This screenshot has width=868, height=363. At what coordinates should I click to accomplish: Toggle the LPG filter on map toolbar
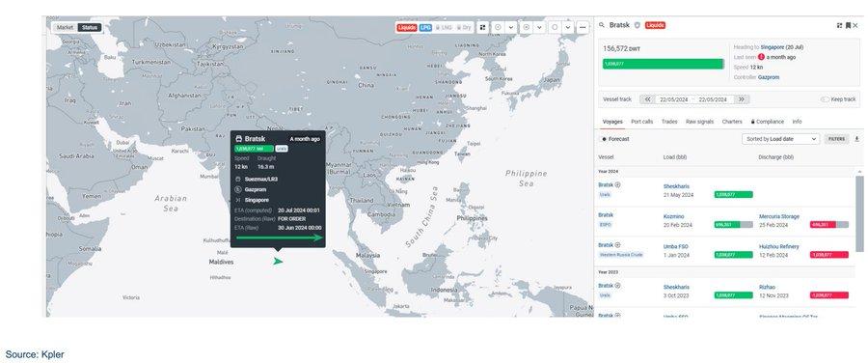[425, 27]
